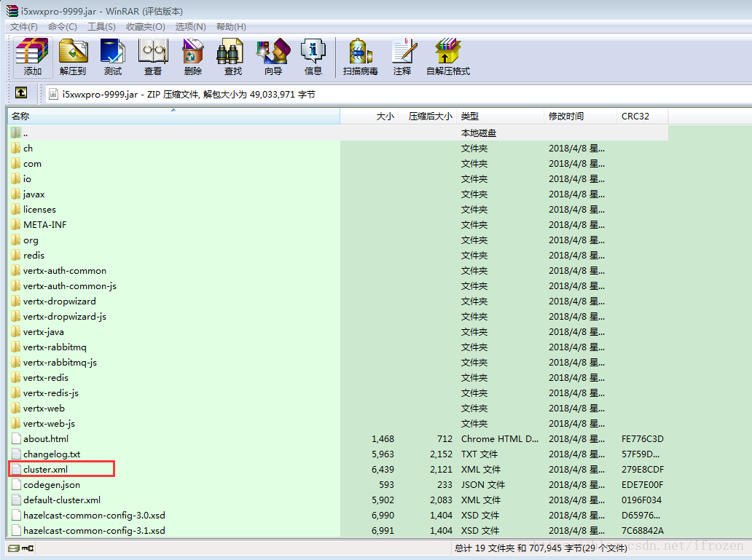Screen dimensions: 752x560
Task: Click the up-one-level arrow icon
Action: (x=21, y=93)
